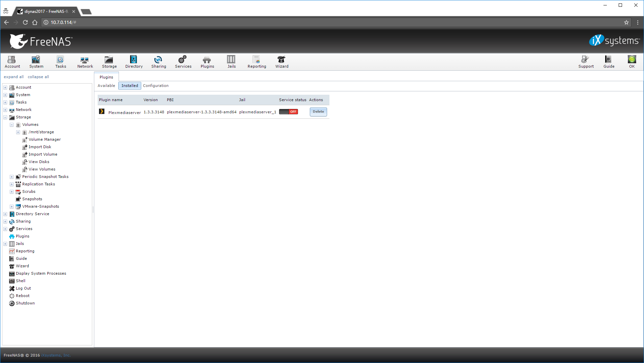Collapse the Volumes tree node
Image resolution: width=644 pixels, height=363 pixels.
pyautogui.click(x=12, y=124)
